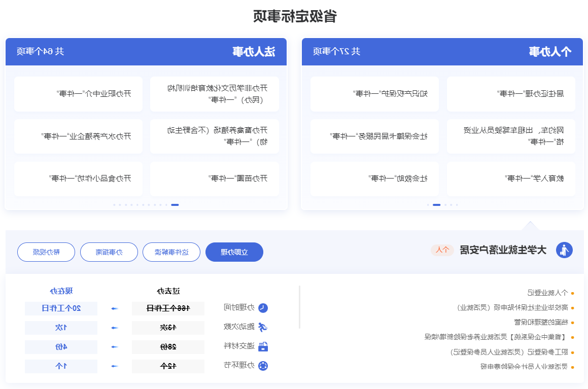Open the 开办苗圃"一件事" card
Image resolution: width=588 pixels, height=389 pixels.
[x=215, y=179]
